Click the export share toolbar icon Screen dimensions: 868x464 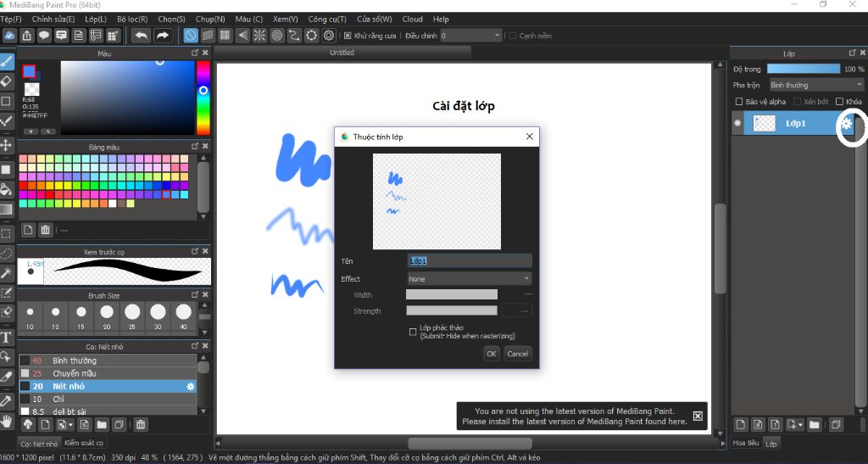26,36
